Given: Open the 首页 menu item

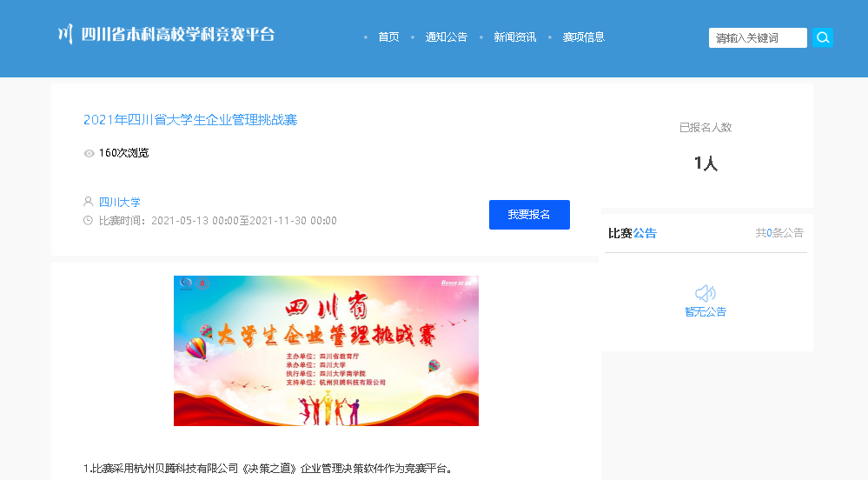Looking at the screenshot, I should click(x=388, y=37).
